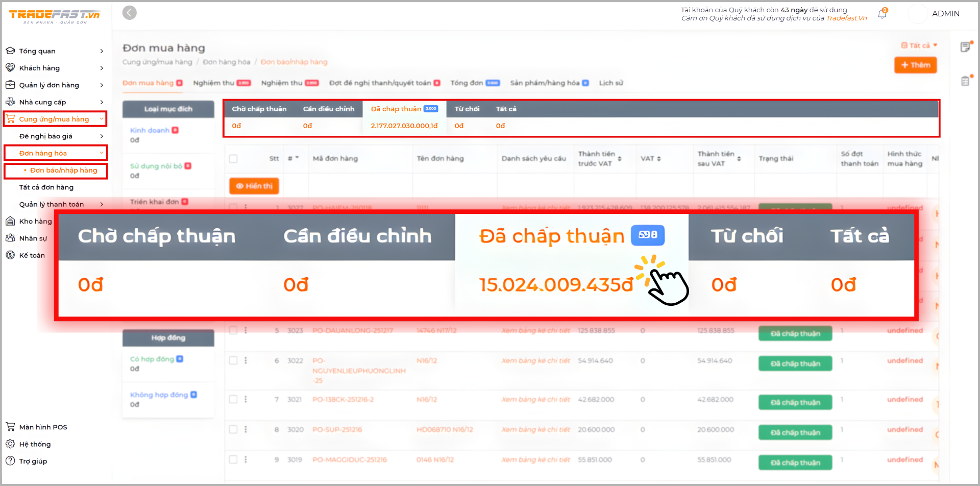Viewport: 980px width, 486px height.
Task: Click the Màn hình POS cart icon
Action: [x=10, y=427]
